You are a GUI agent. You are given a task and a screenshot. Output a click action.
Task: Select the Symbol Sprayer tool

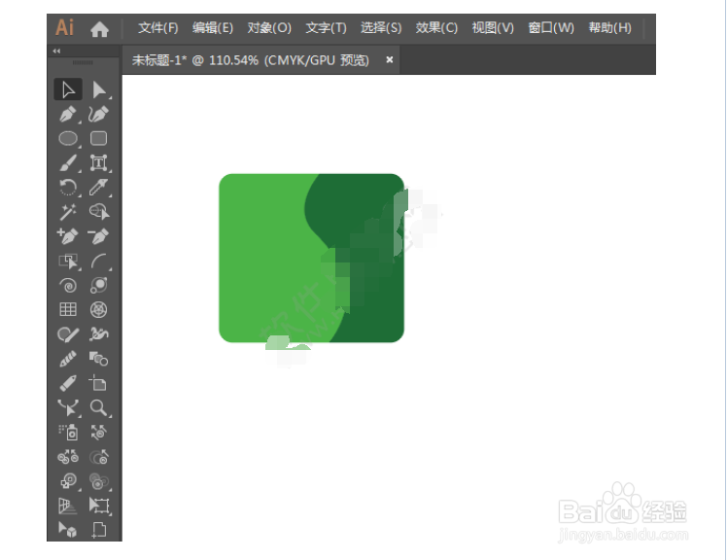click(x=68, y=433)
